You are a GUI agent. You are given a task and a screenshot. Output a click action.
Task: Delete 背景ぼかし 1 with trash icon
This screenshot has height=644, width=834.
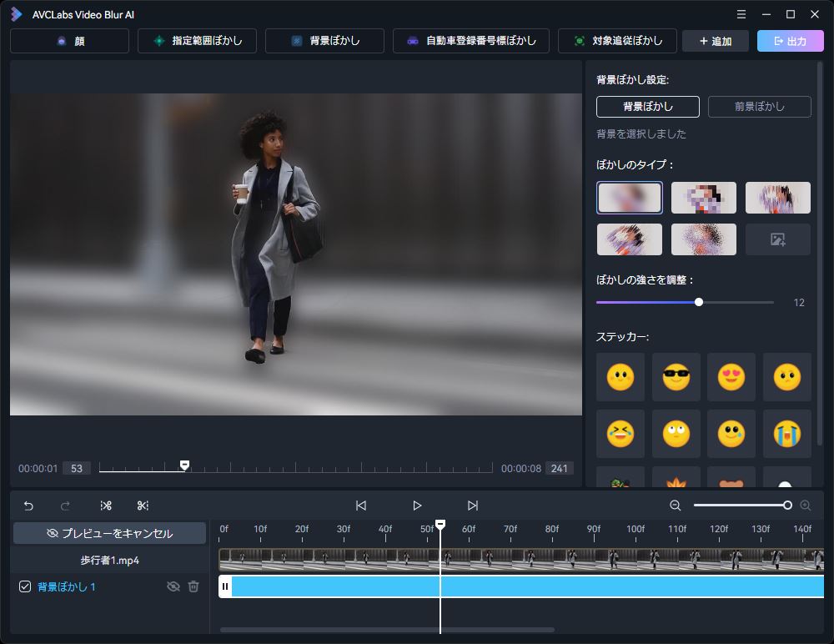pos(193,586)
